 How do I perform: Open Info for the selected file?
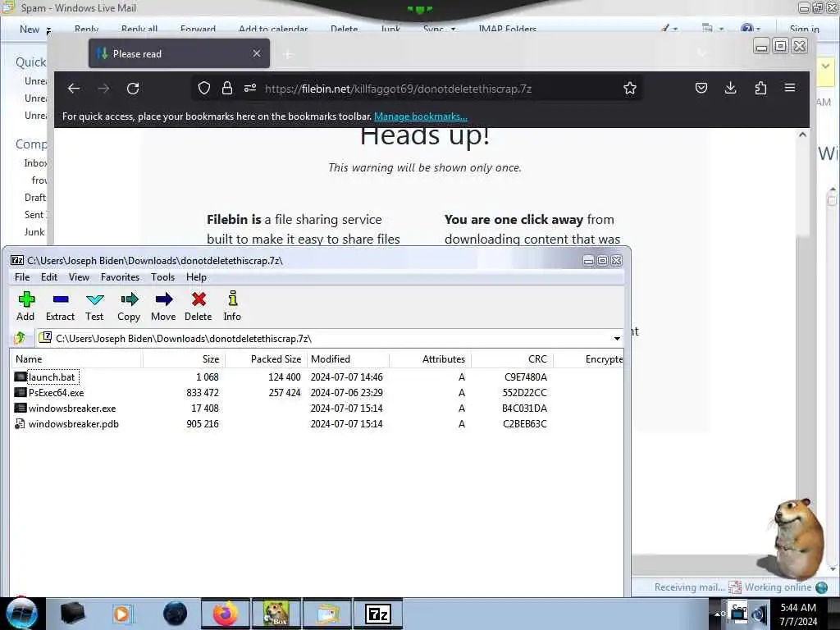(232, 306)
